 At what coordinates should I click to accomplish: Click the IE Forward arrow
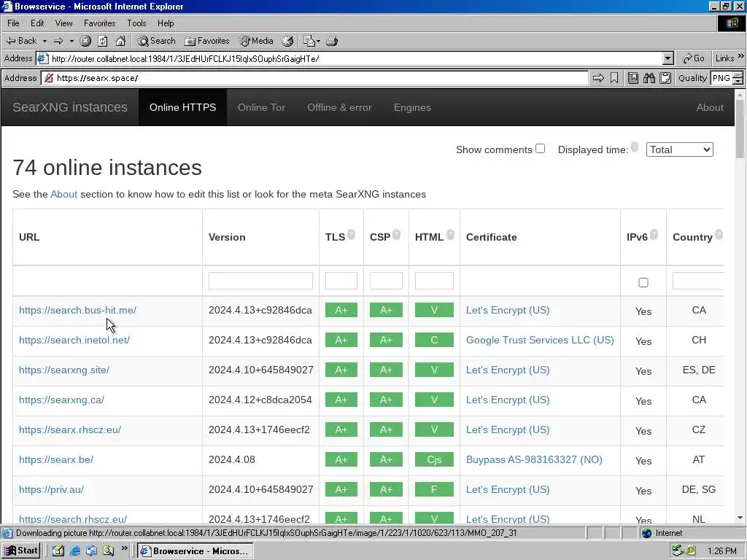[58, 41]
